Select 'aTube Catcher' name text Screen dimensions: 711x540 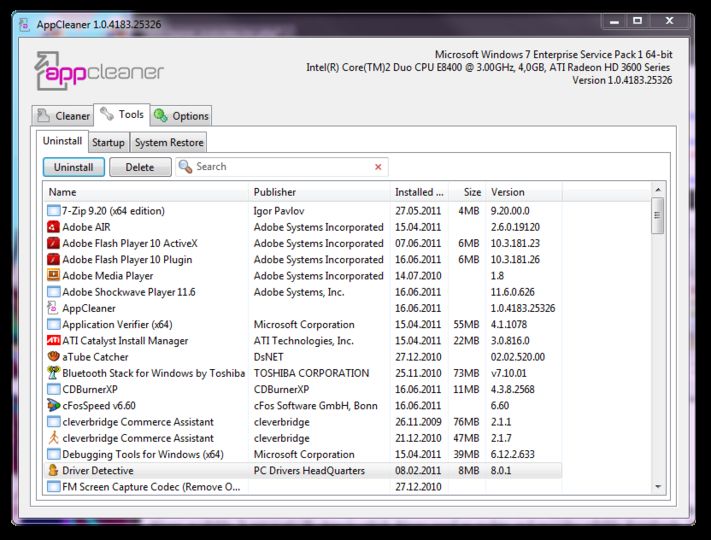95,357
